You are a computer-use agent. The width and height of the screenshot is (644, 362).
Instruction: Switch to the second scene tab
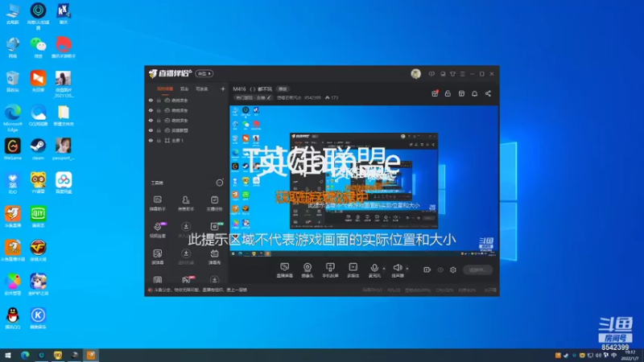[184, 89]
